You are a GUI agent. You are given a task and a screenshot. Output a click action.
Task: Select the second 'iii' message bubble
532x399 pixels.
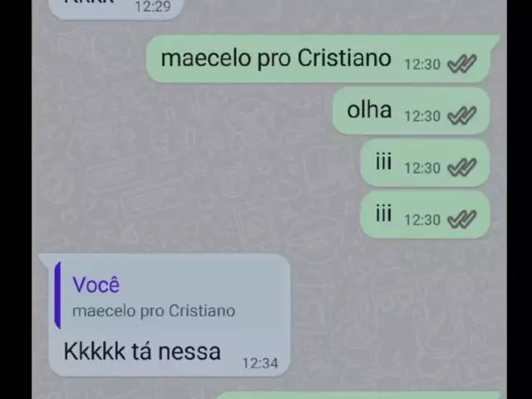425,214
